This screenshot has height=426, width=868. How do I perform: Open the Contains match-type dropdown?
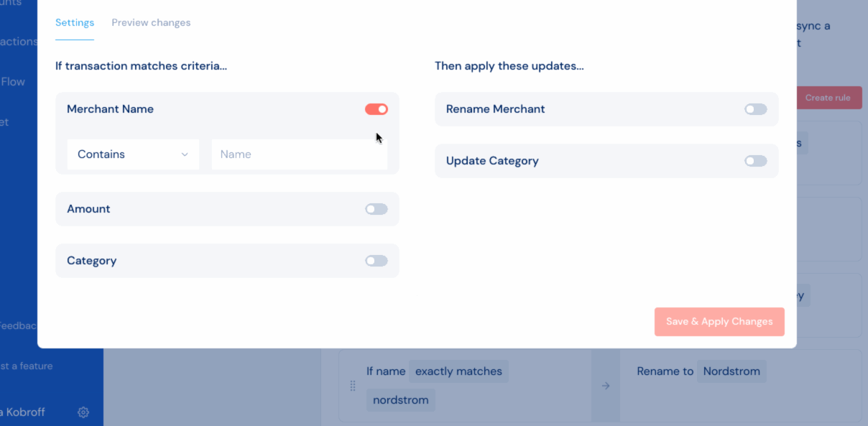click(133, 154)
